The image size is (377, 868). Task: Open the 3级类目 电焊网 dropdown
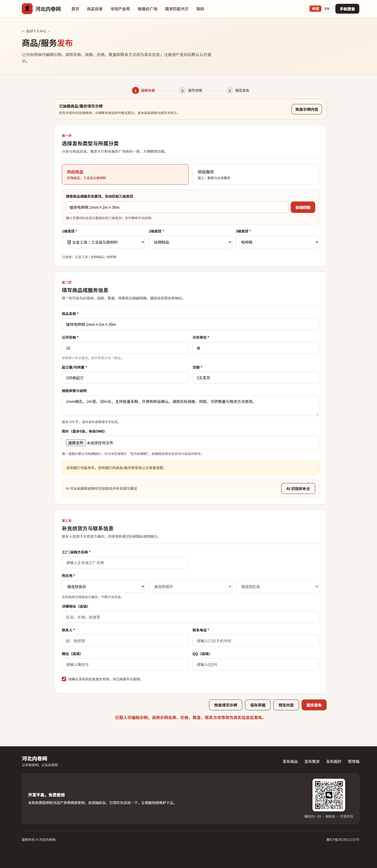point(277,242)
